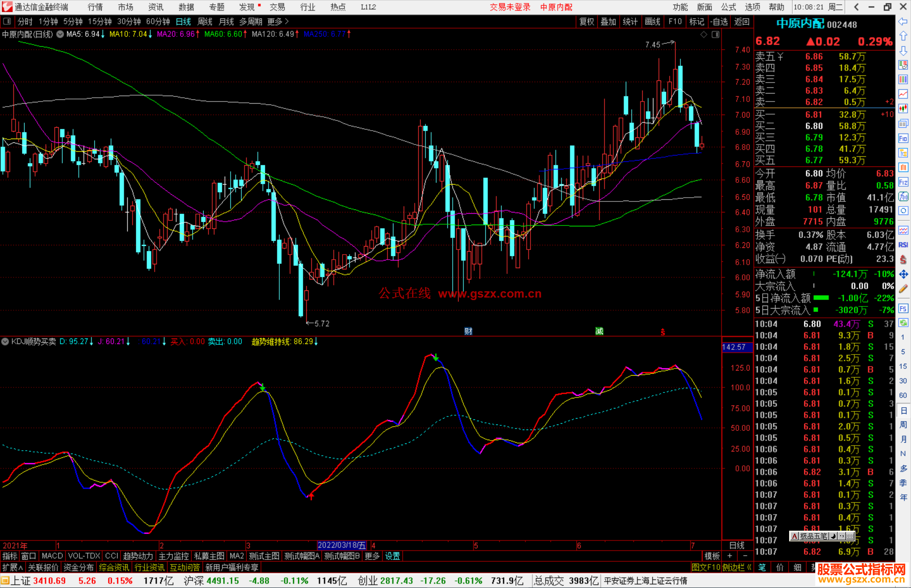Click the 复权 button
This screenshot has height=588, width=911.
point(587,21)
